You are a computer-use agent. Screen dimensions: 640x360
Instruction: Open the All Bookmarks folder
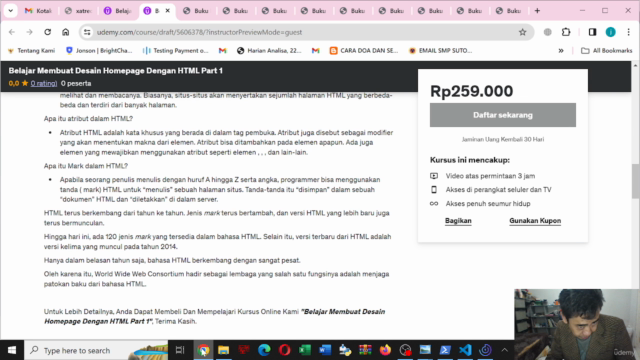pyautogui.click(x=607, y=51)
